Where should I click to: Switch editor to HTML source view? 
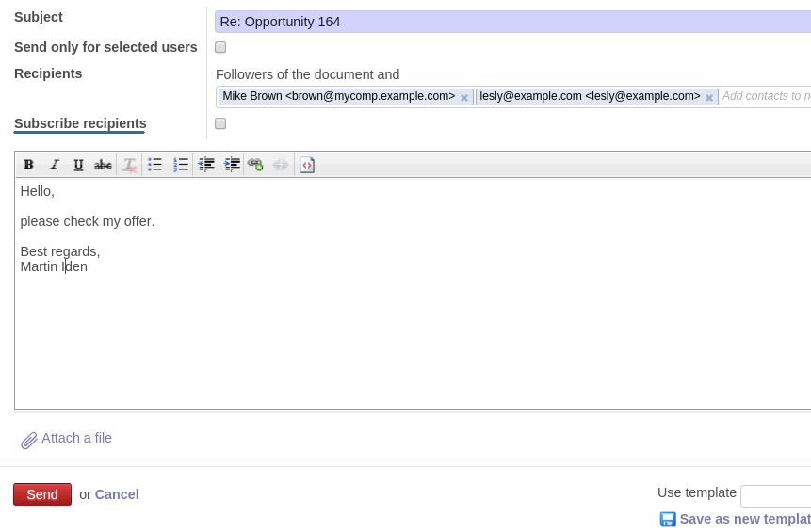click(307, 165)
